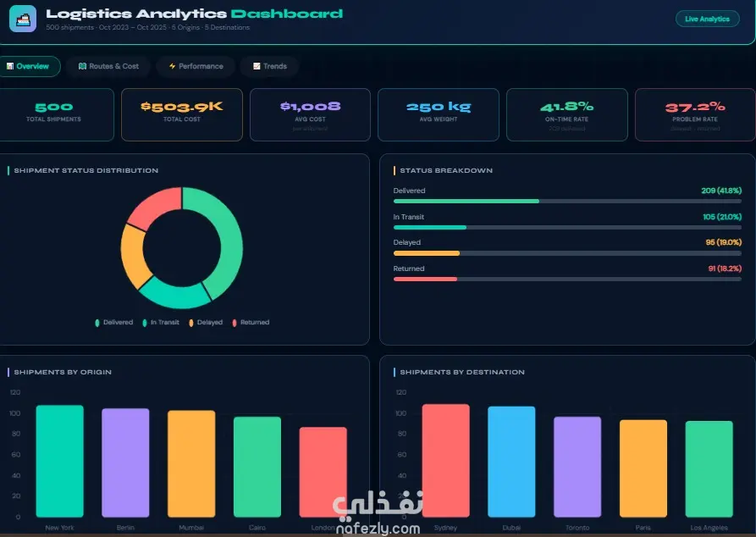
Task: Click the orange Delayed donut segment
Action: click(x=133, y=256)
